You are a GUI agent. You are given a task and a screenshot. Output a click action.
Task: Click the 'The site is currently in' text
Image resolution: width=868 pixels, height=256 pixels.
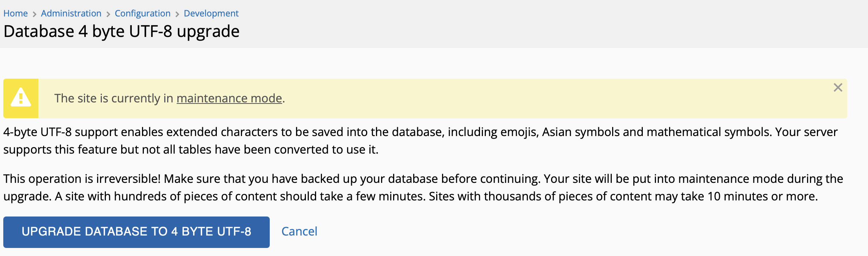tap(114, 98)
